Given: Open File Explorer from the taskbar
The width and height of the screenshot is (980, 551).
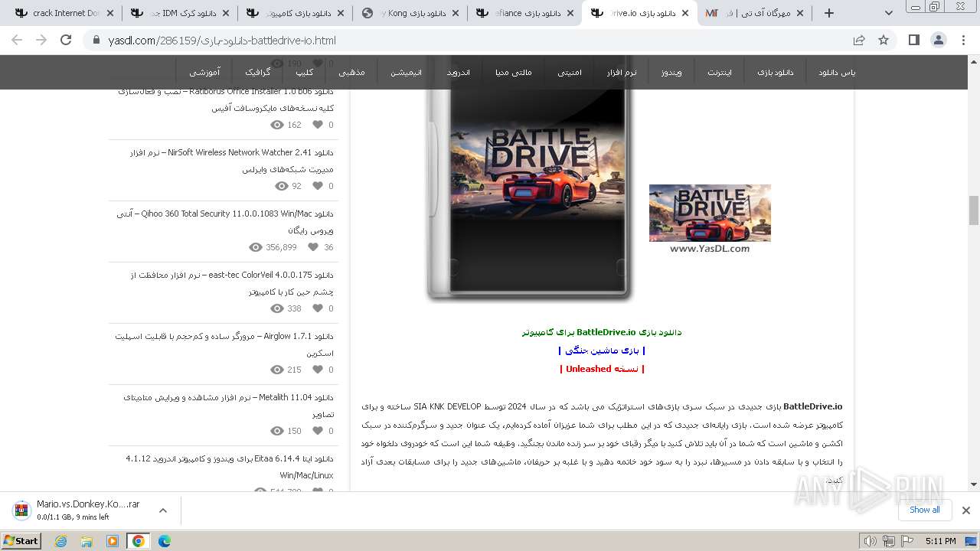Looking at the screenshot, I should click(x=87, y=540).
